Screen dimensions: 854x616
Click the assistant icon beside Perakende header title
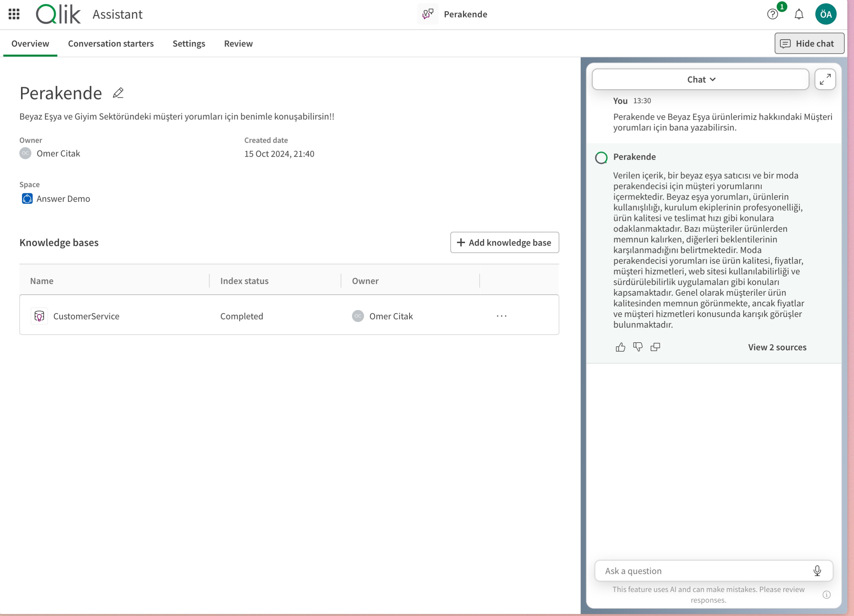point(428,14)
